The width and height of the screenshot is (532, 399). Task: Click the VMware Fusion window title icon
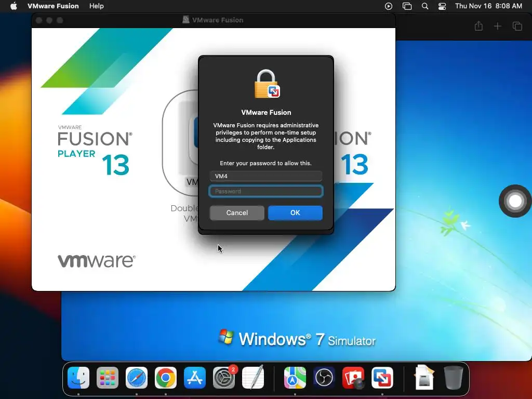pos(186,20)
